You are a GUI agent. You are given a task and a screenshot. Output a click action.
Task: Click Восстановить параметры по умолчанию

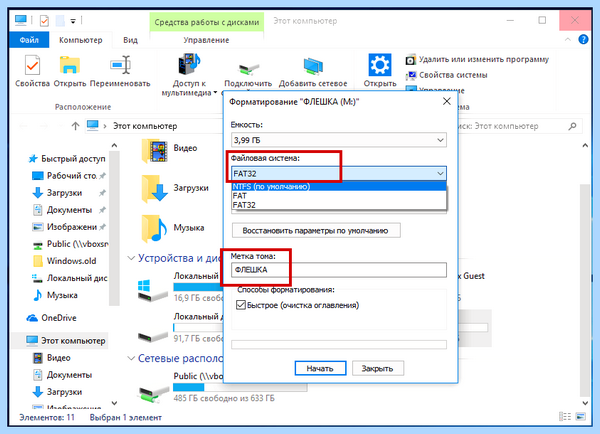coord(316,230)
